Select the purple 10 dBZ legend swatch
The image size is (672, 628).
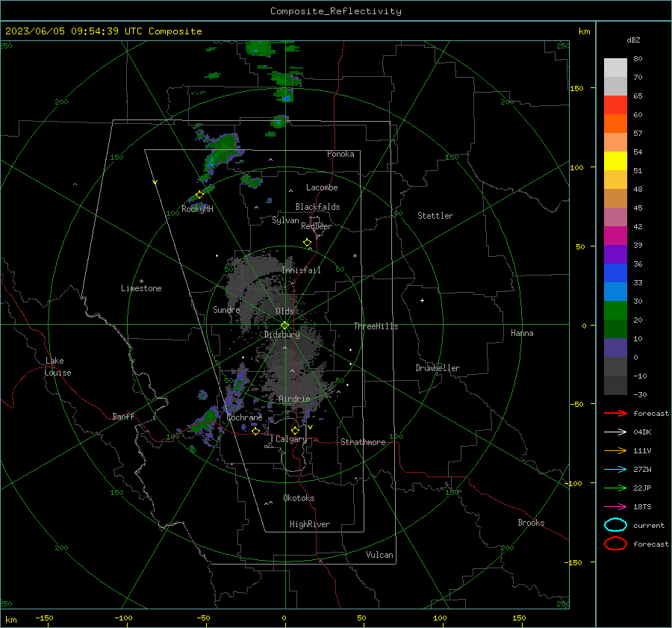[615, 347]
